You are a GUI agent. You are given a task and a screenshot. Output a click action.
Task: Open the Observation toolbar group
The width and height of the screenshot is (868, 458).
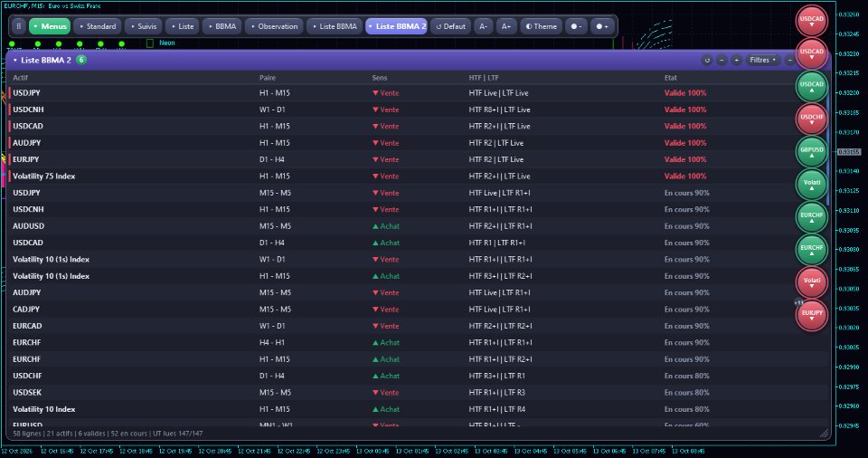click(x=275, y=26)
